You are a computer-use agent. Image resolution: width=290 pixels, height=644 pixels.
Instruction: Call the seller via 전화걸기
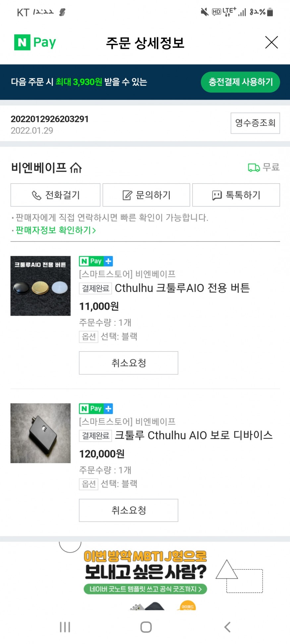[x=55, y=195]
